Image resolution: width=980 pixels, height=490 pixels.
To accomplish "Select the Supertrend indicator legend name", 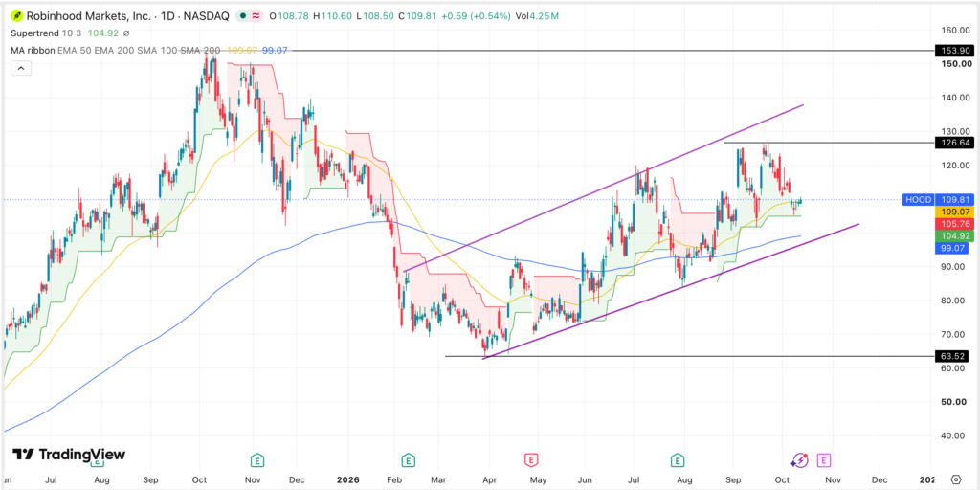I will 33,33.
